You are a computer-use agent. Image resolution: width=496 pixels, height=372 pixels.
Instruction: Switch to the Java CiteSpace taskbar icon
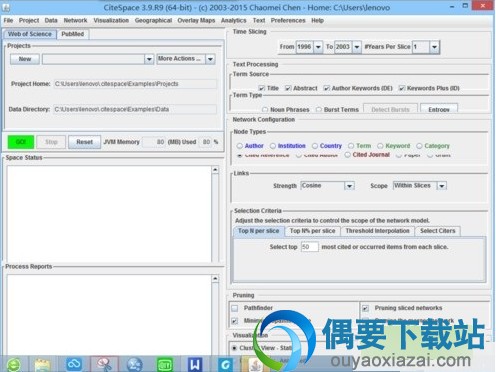[256, 365]
